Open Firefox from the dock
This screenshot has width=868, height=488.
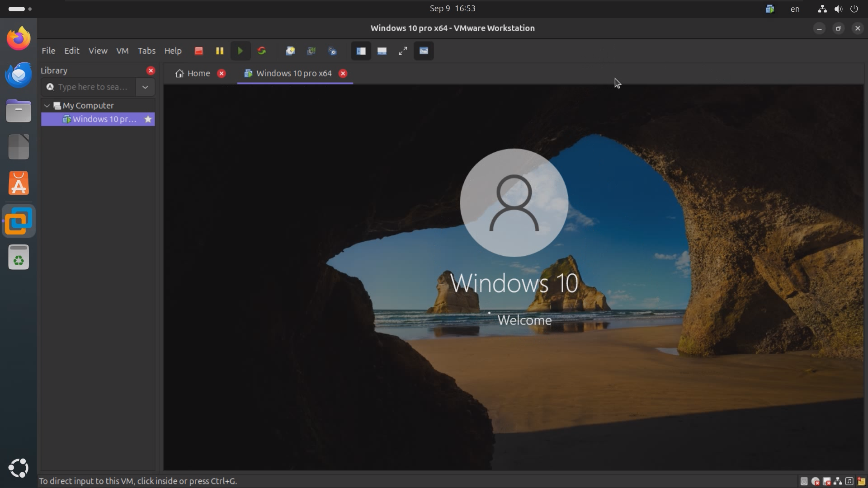(19, 38)
